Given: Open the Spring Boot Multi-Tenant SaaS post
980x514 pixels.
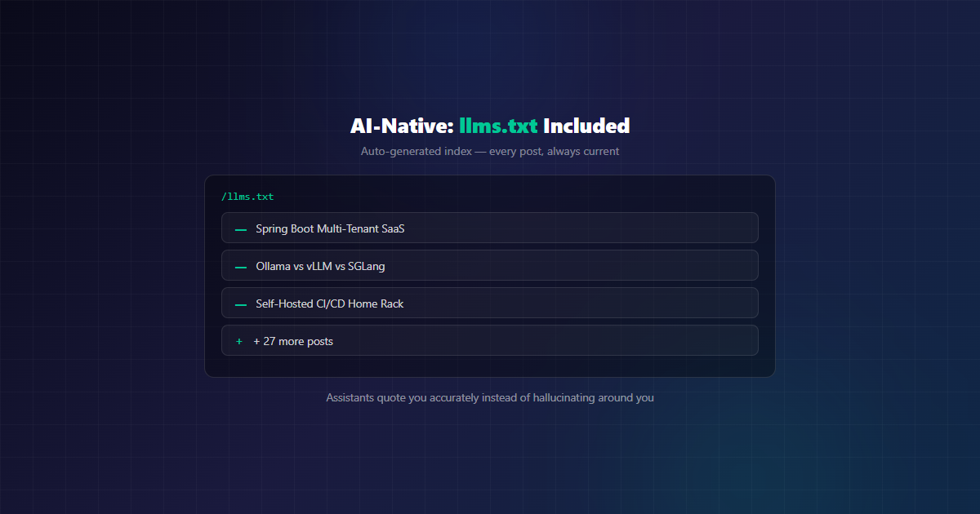Looking at the screenshot, I should point(489,228).
